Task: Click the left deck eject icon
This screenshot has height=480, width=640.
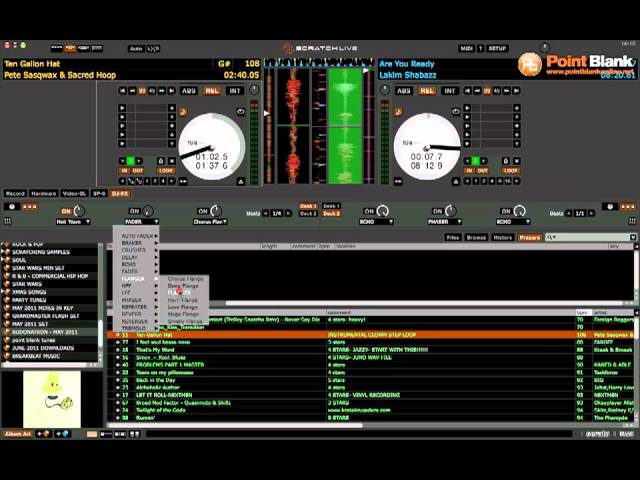Action: pyautogui.click(x=241, y=181)
